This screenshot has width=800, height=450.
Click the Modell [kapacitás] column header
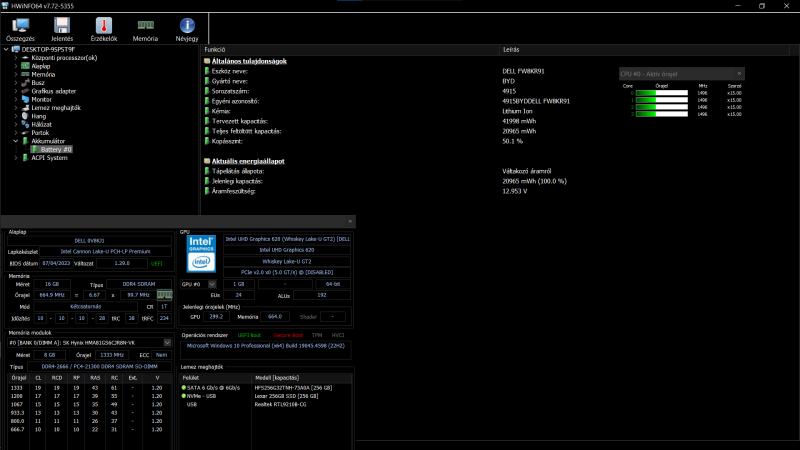tap(302, 378)
